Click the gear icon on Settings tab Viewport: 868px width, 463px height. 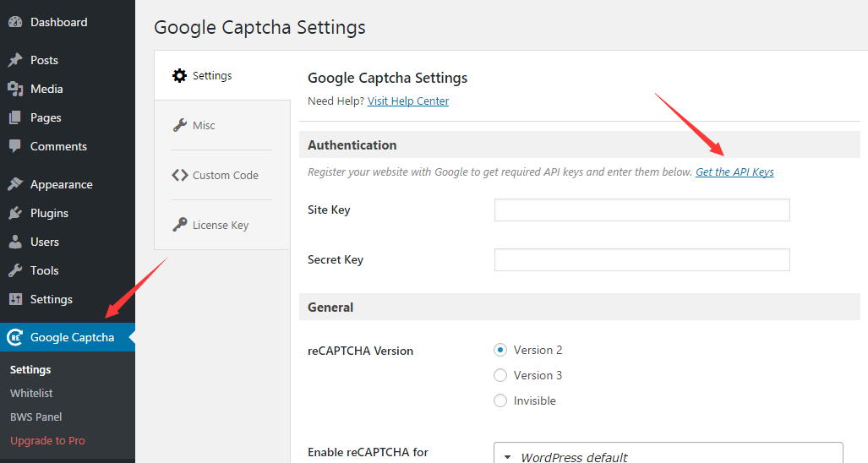point(179,76)
